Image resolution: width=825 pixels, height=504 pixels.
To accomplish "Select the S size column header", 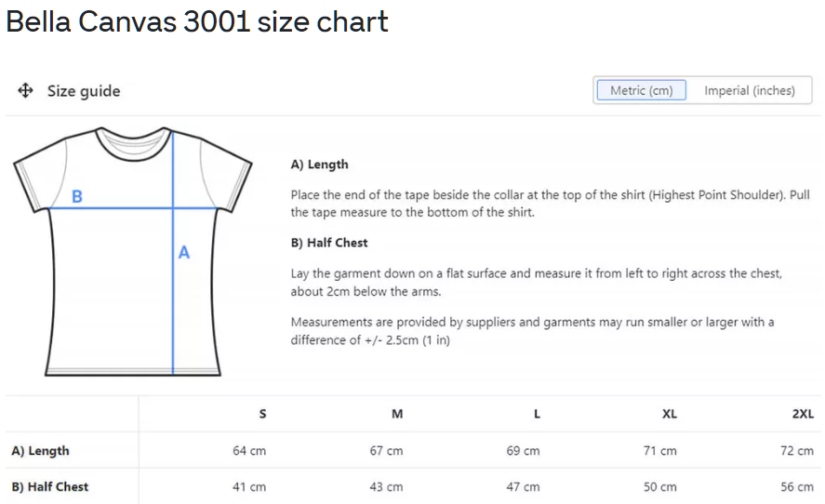I will (x=262, y=414).
